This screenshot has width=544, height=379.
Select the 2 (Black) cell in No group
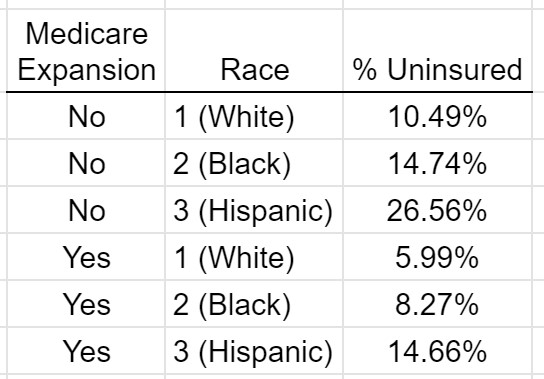tap(254, 163)
